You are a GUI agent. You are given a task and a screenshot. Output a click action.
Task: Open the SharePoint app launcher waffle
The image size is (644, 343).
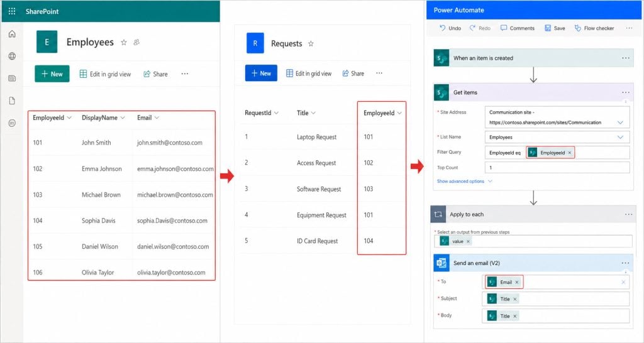coord(12,11)
